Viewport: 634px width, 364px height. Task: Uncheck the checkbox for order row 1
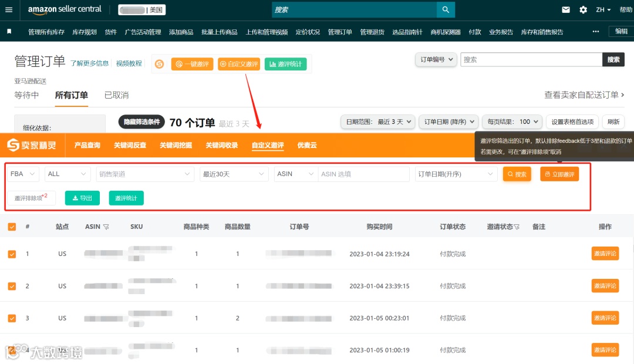[x=12, y=254]
